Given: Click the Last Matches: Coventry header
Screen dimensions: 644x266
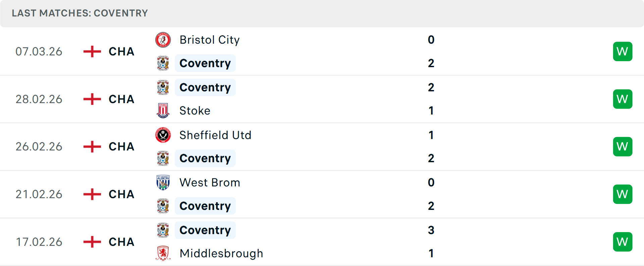Looking at the screenshot, I should click(x=80, y=13).
